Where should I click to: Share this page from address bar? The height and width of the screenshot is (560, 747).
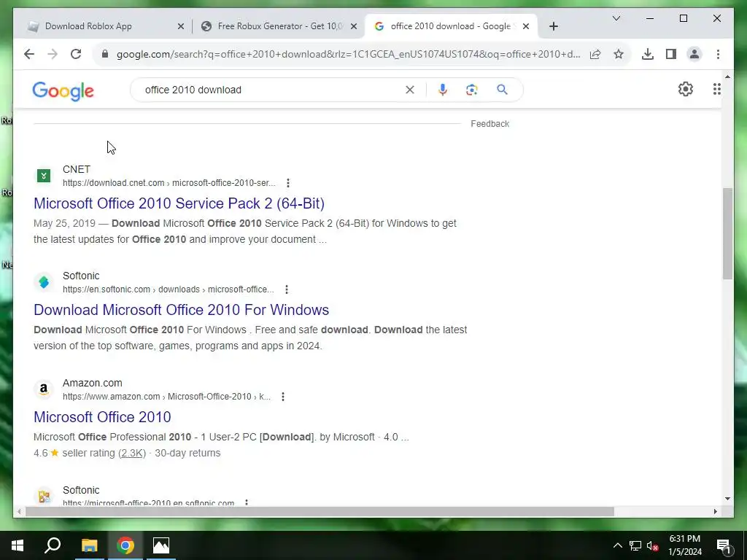pyautogui.click(x=595, y=54)
